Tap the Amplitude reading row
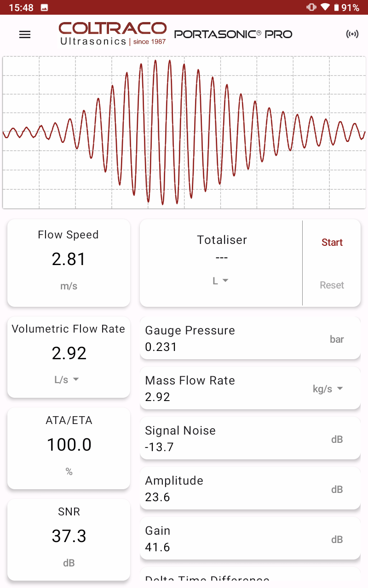This screenshot has height=588, width=368. 250,489
